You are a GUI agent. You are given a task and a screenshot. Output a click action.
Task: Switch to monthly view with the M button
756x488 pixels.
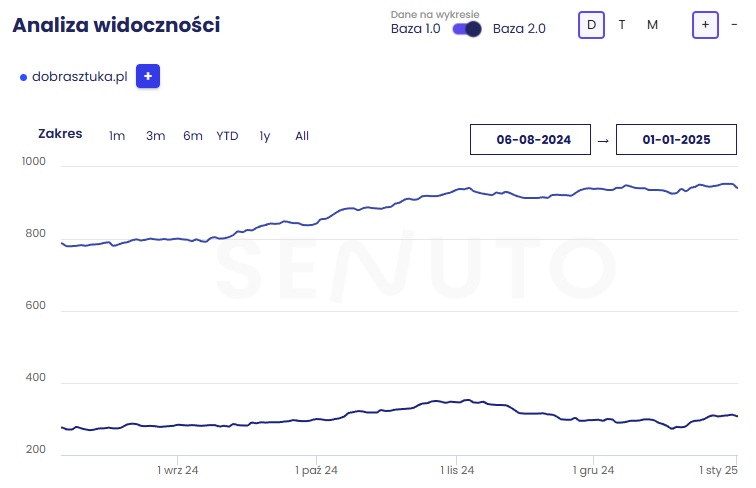coord(652,25)
